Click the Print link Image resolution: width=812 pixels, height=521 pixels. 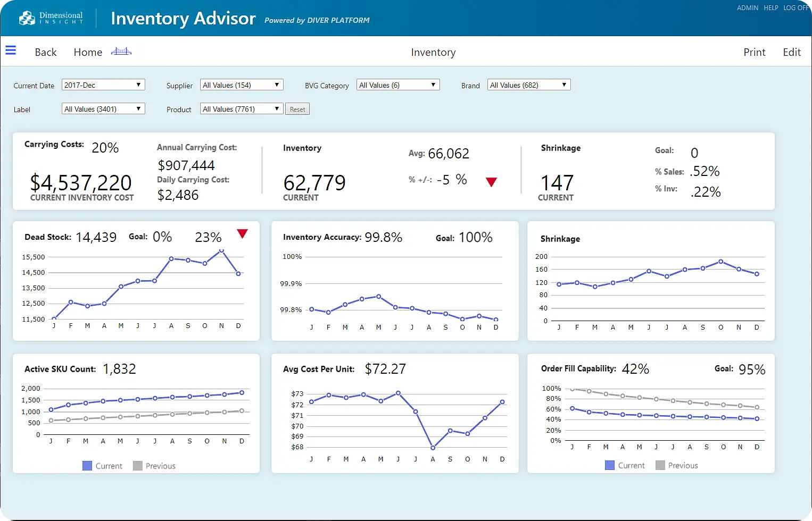point(754,52)
